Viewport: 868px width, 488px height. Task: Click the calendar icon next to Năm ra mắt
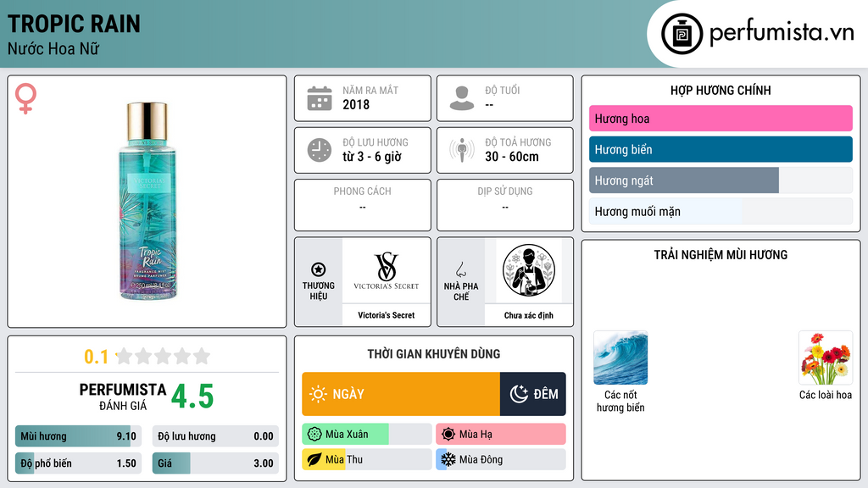click(320, 98)
